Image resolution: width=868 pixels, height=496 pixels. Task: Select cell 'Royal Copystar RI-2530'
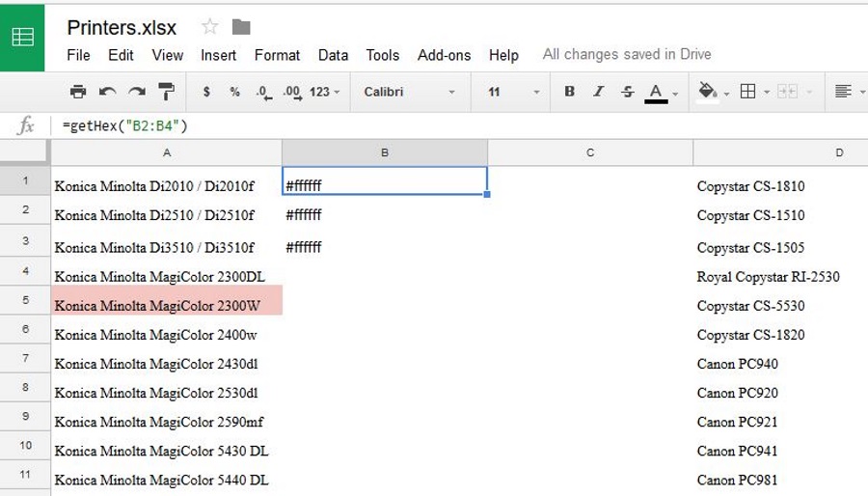coord(780,272)
